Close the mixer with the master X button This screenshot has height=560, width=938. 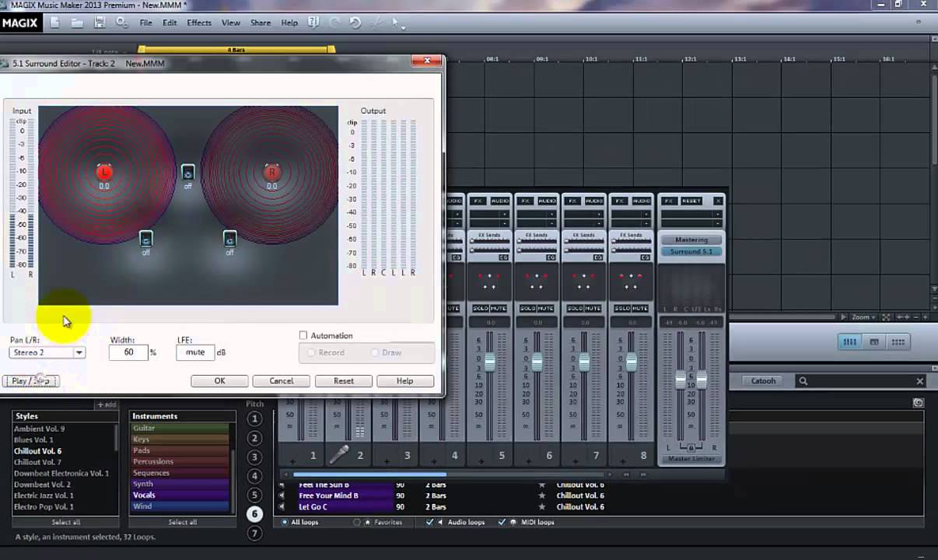point(718,201)
